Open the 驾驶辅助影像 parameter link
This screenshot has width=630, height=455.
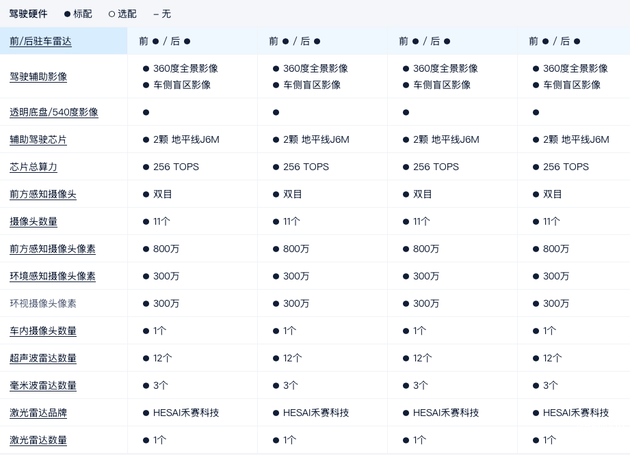(38, 77)
